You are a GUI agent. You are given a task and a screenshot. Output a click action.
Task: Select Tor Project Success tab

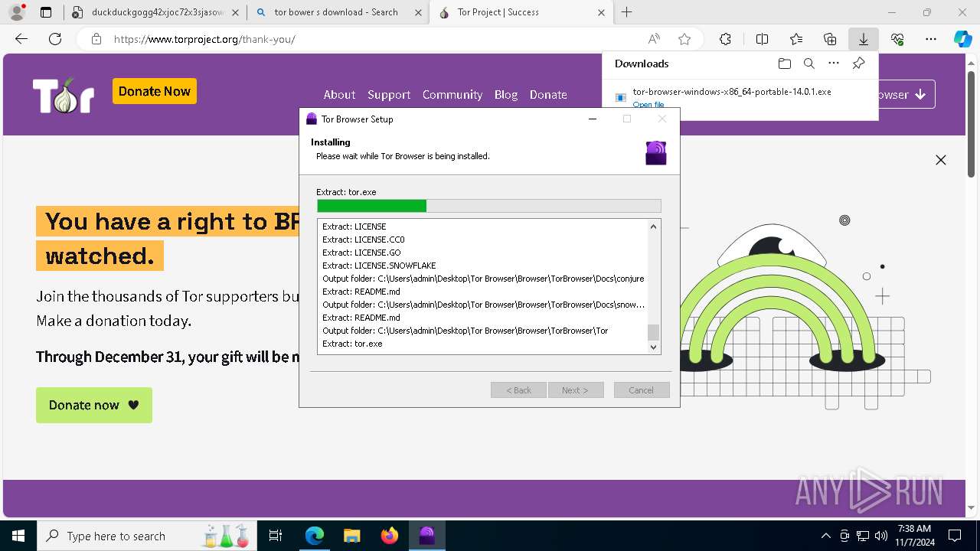(x=521, y=12)
